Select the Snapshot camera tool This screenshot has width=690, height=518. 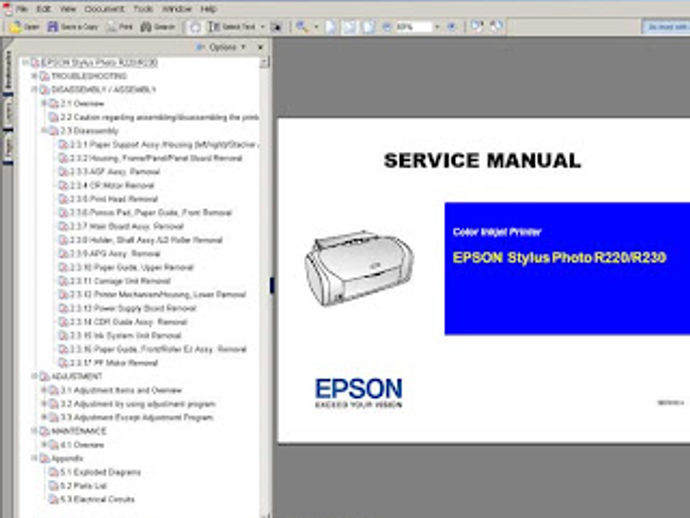276,27
